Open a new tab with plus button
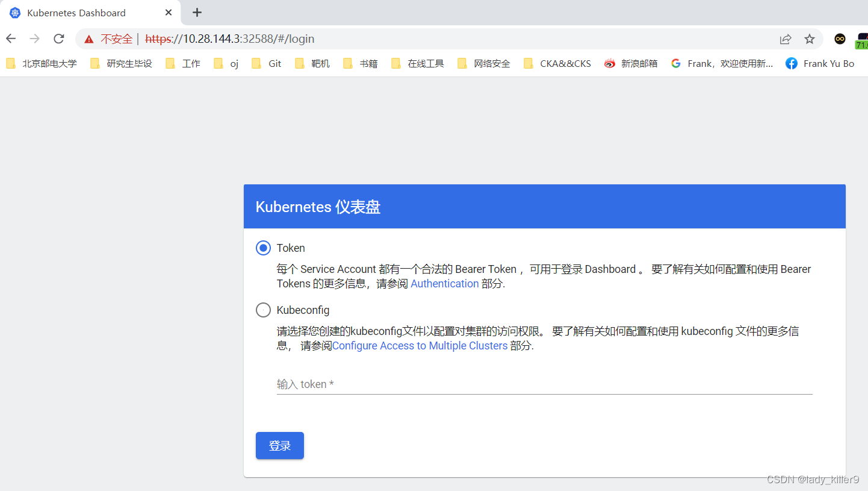The image size is (868, 491). coord(197,13)
